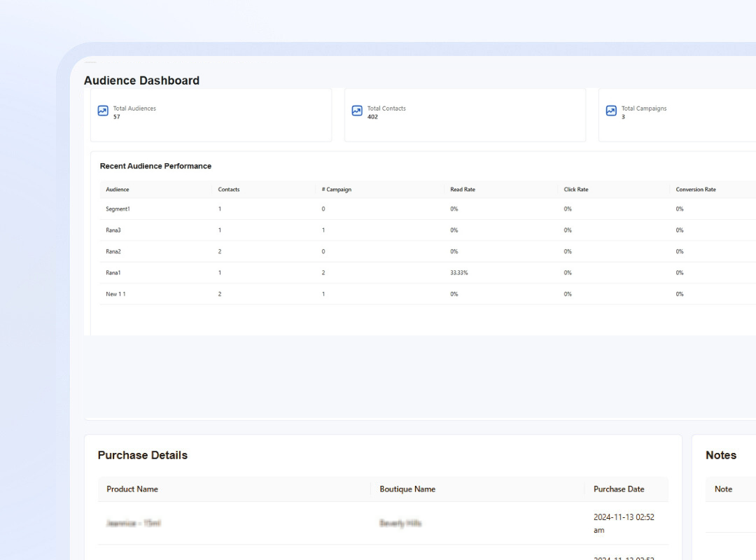Click the 33.33% read rate value
756x560 pixels.
coord(458,272)
